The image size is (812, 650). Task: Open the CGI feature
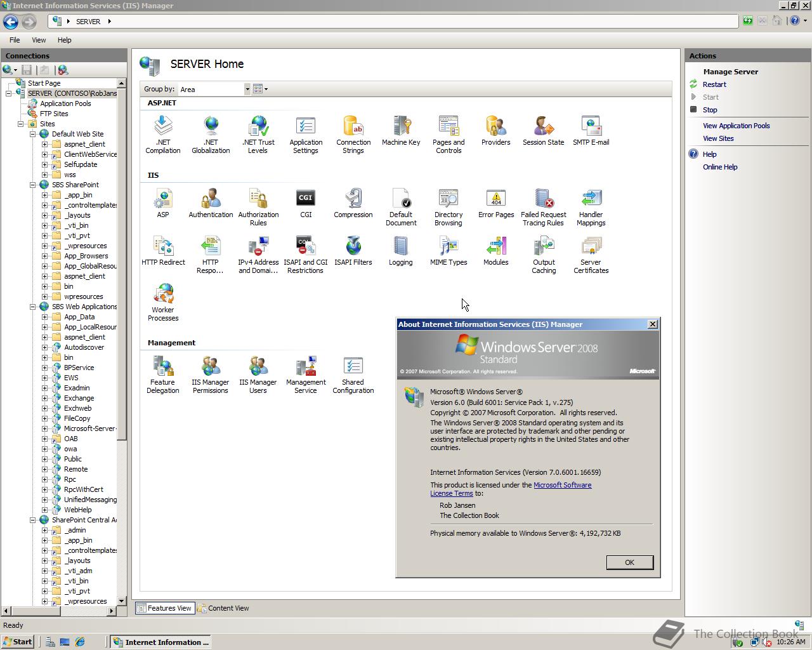[x=306, y=203]
